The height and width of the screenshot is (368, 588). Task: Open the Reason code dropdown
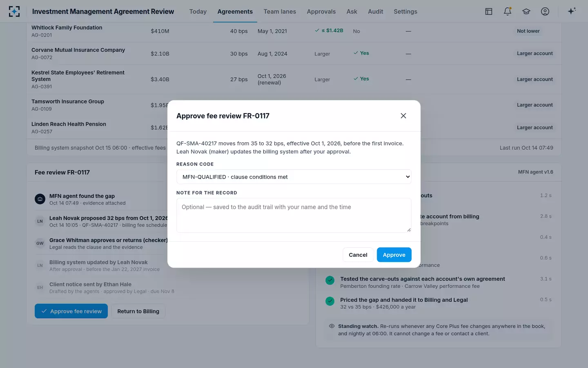[x=294, y=177]
